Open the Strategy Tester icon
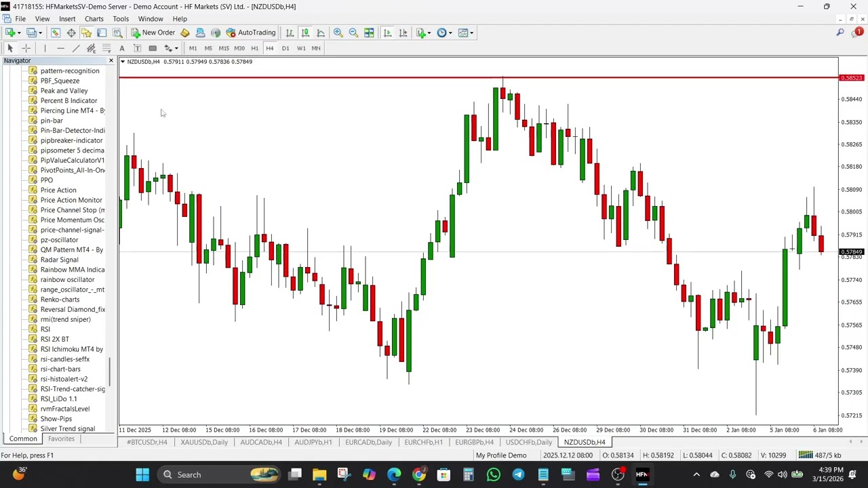Screen dimensions: 868x488 tap(117, 33)
